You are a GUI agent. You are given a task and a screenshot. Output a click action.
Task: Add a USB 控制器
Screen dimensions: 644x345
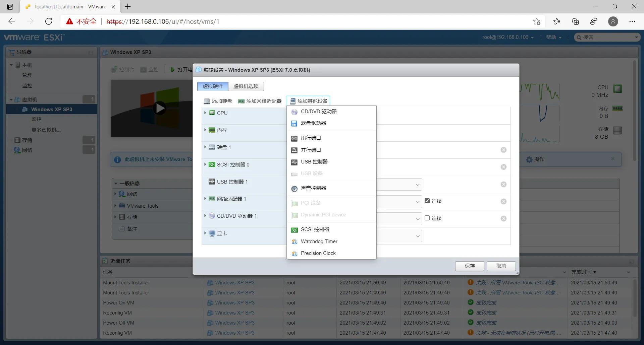[314, 161]
